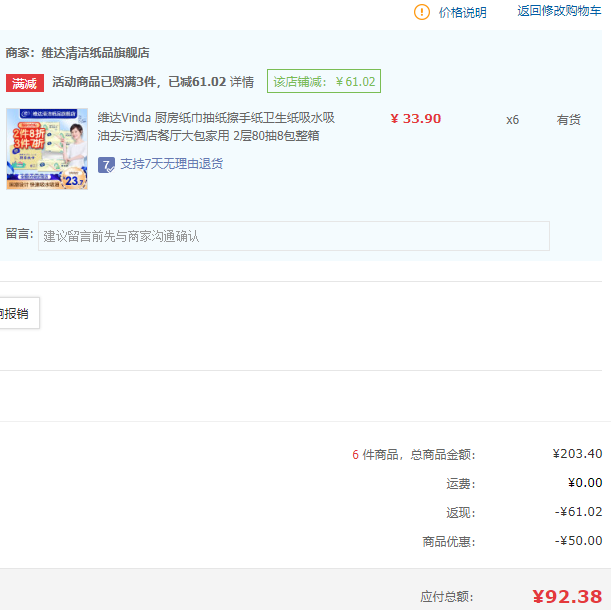Click the unit price ¥ 33.90
This screenshot has height=610, width=611.
(x=415, y=118)
